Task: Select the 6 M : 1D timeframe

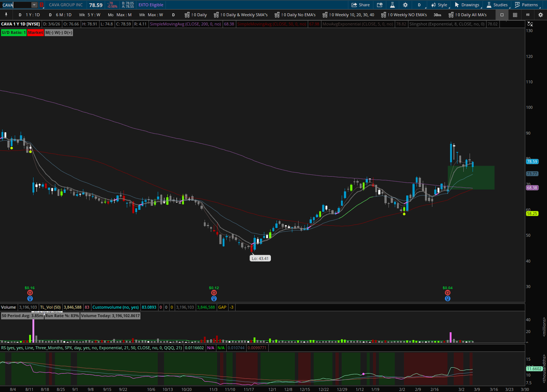Action: point(60,15)
